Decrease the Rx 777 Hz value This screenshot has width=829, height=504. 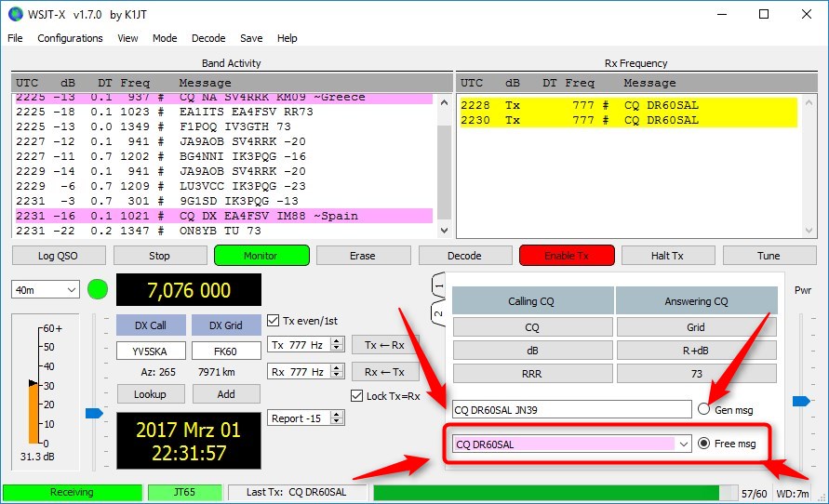click(x=337, y=376)
